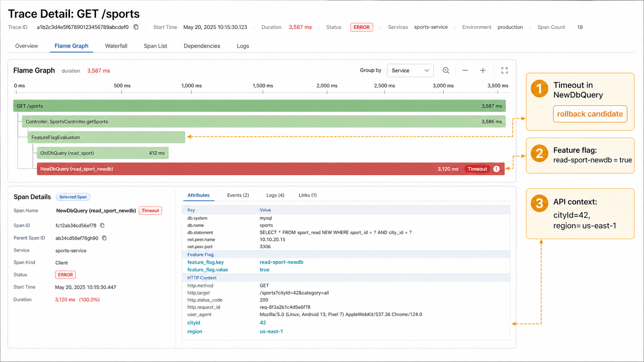Click the http.target value /sports?cityId=42&category=all
This screenshot has height=362, width=644.
click(x=294, y=293)
